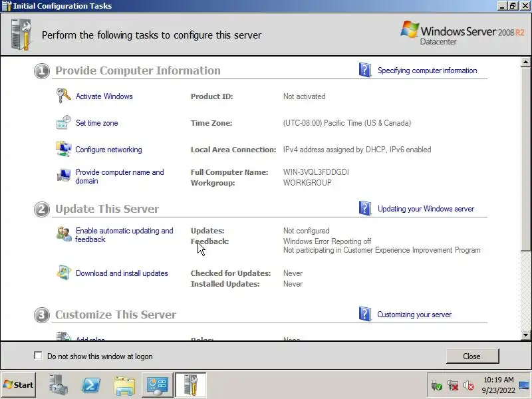Click the automatic updating and feedback people icon
This screenshot has height=399, width=532.
click(x=63, y=234)
